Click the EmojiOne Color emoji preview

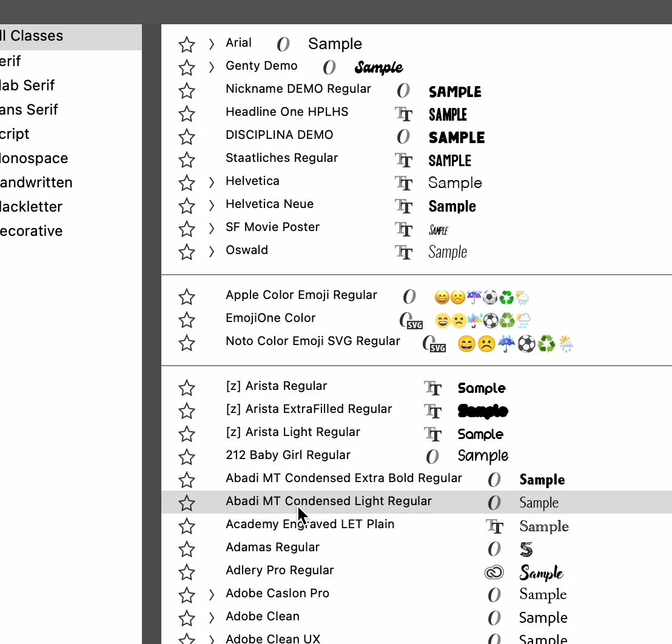(483, 320)
